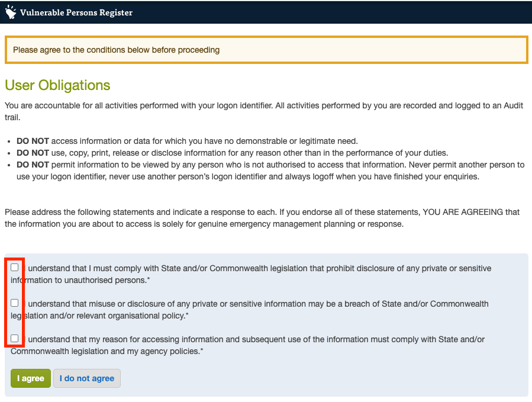532x402 pixels.
Task: Click the yellow 'Please agree to conditions' banner
Action: click(266, 50)
